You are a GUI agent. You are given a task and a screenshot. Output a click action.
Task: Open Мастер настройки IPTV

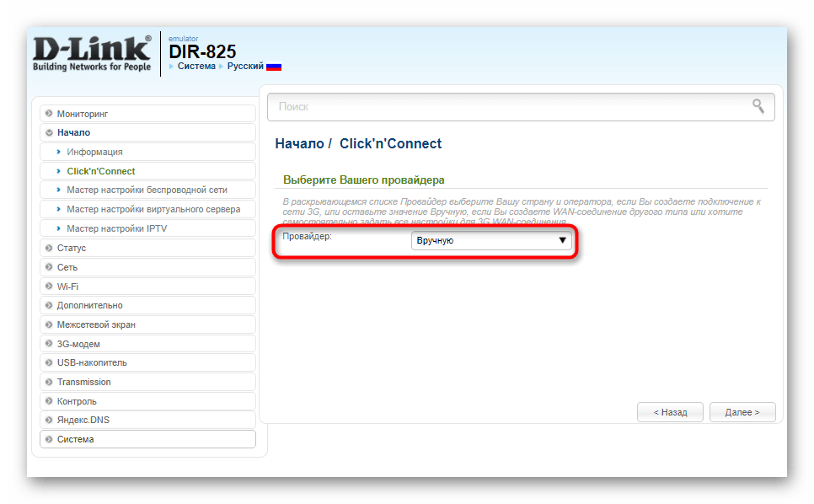click(x=116, y=228)
